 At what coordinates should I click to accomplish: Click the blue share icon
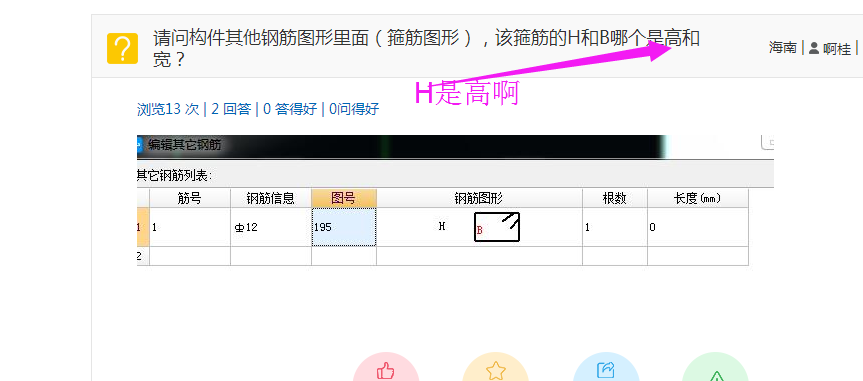(x=605, y=370)
